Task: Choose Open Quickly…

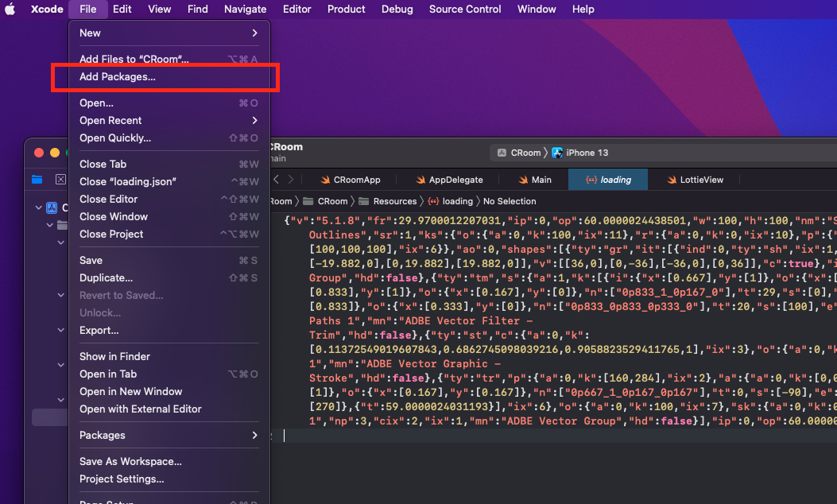Action: tap(169, 138)
